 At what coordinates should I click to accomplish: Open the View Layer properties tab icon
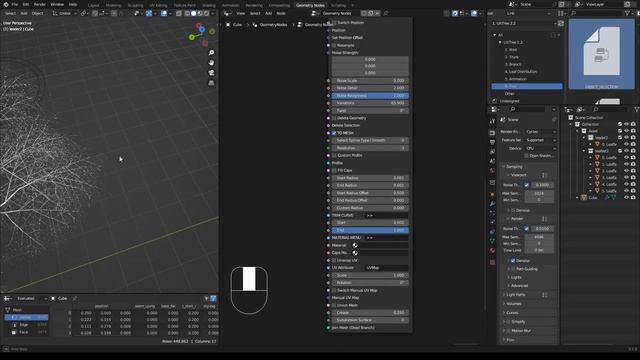[x=492, y=151]
